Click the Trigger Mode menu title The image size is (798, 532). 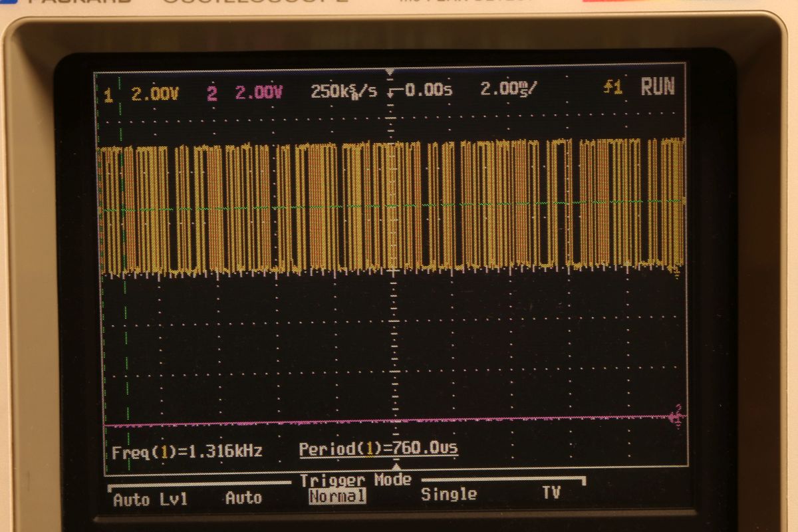[x=356, y=480]
